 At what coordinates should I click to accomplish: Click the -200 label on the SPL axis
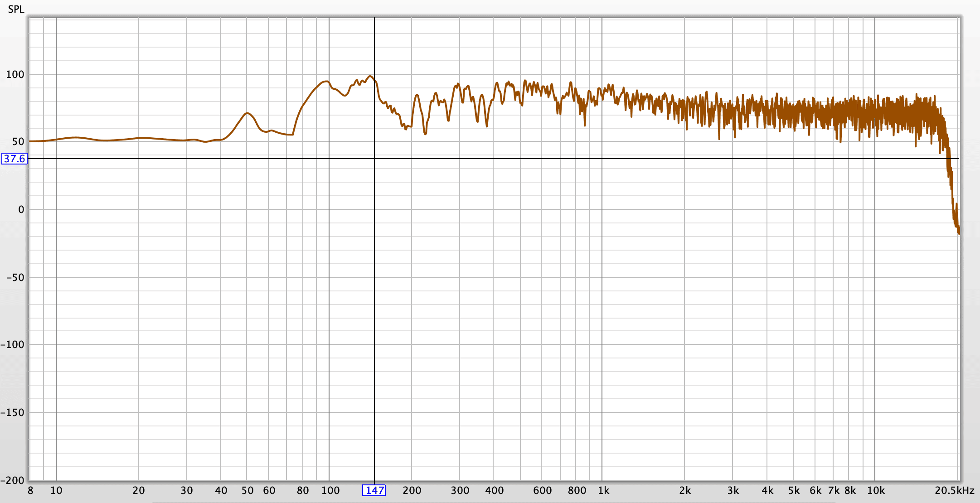click(x=12, y=480)
